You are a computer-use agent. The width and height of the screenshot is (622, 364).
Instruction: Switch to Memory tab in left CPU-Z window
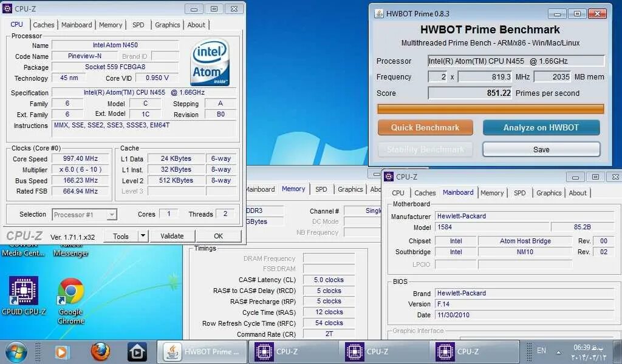[x=111, y=25]
